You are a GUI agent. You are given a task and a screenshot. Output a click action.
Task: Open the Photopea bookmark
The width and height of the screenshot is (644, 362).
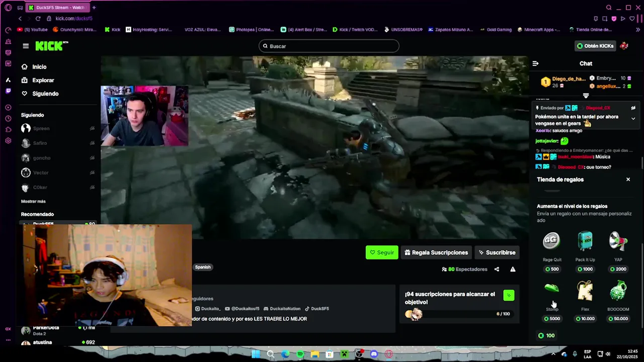[251, 30]
